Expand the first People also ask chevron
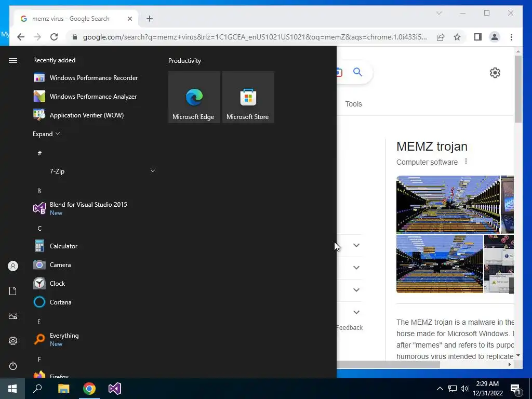532x399 pixels. 356,245
